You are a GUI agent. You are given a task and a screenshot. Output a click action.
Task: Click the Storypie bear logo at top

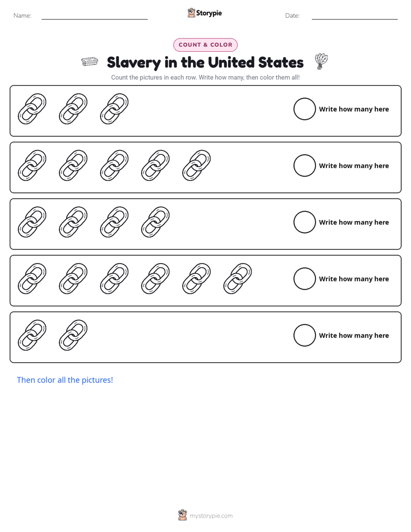click(191, 13)
